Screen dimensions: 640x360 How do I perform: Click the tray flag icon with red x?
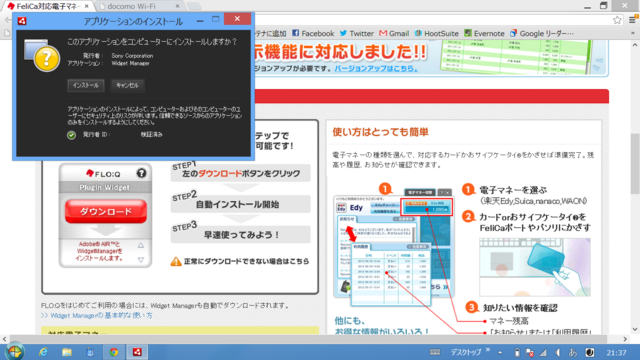click(529, 353)
